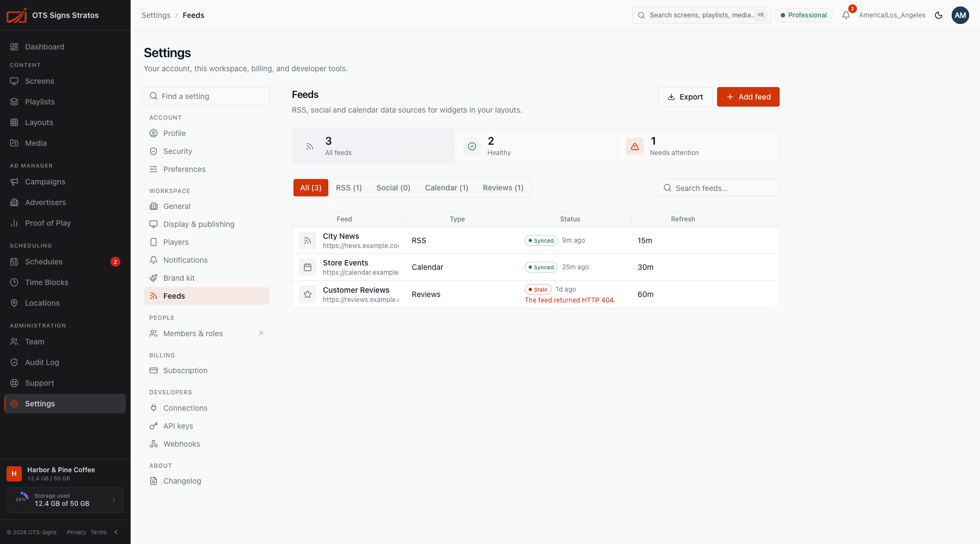Open Audit Log in the sidebar
This screenshot has height=544, width=980.
click(x=65, y=362)
